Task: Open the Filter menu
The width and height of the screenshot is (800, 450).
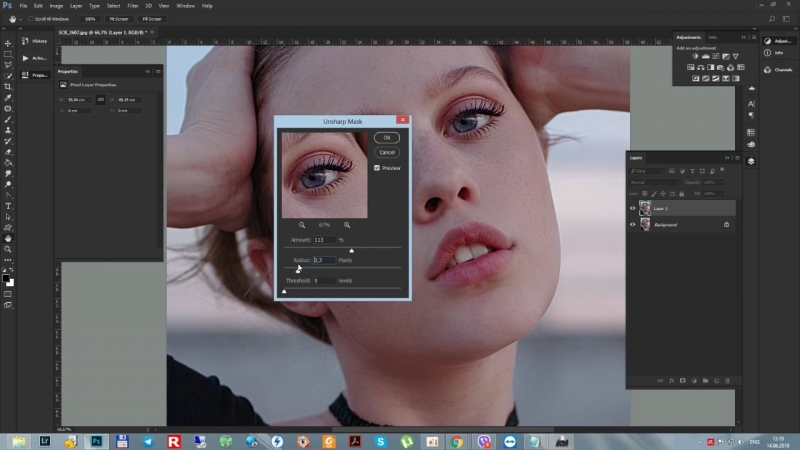Action: (x=132, y=6)
